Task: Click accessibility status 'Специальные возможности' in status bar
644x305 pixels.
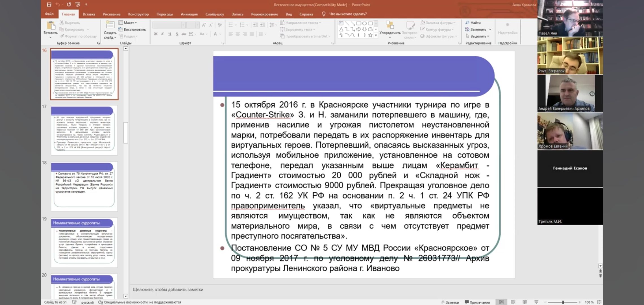Action: 140,302
